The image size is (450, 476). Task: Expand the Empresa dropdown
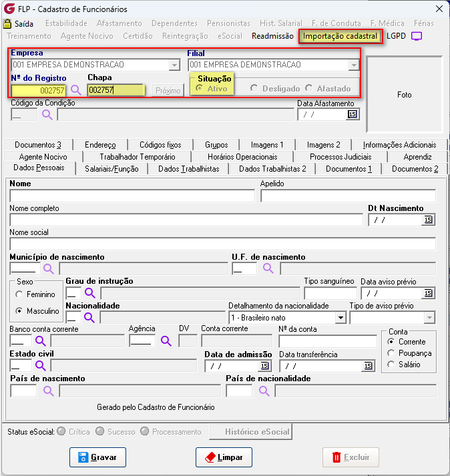(174, 65)
